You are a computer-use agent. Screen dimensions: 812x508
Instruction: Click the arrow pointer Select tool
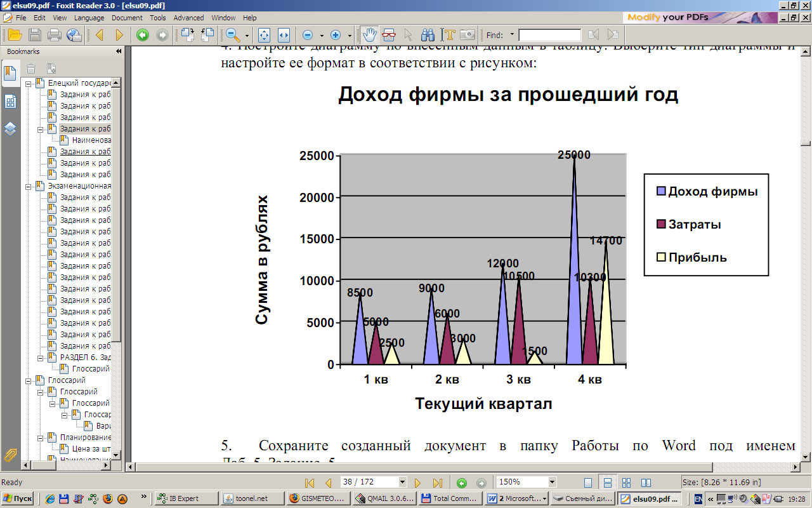(409, 35)
